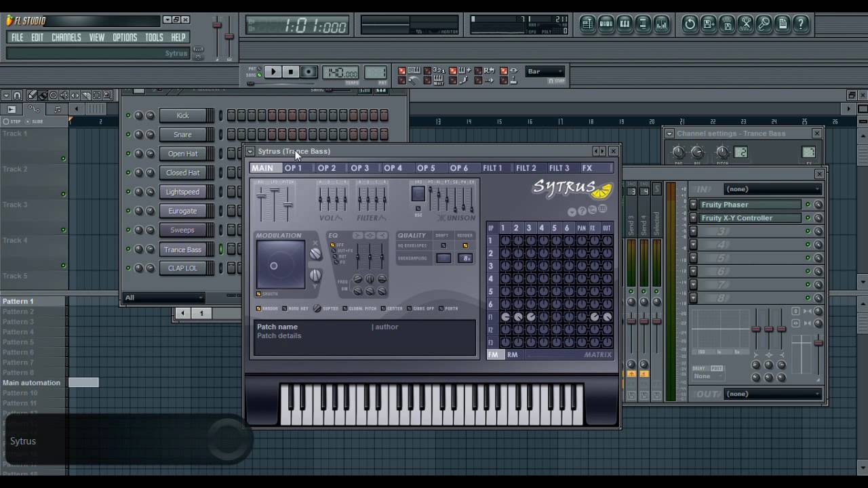Open the Browser window icon
Image resolution: width=868 pixels, height=488 pixels.
tap(643, 24)
